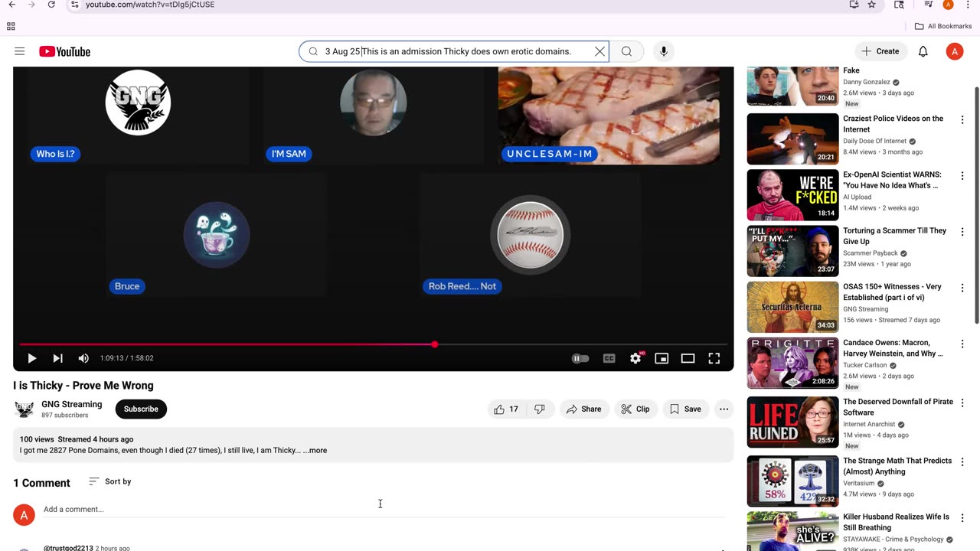Click the install app icon in address bar
Screen dimensions: 980x551
click(x=854, y=5)
